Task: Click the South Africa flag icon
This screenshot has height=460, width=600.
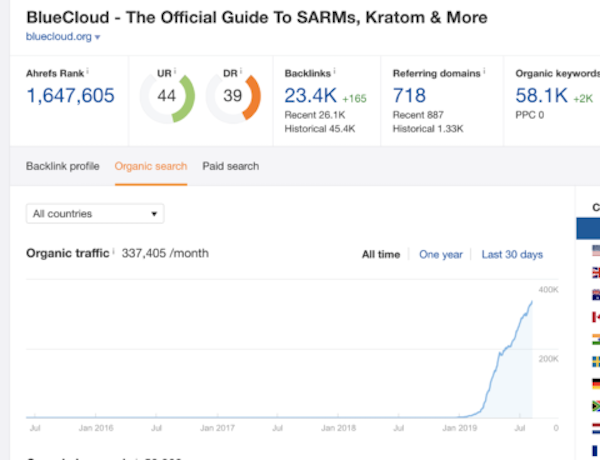Action: (596, 406)
